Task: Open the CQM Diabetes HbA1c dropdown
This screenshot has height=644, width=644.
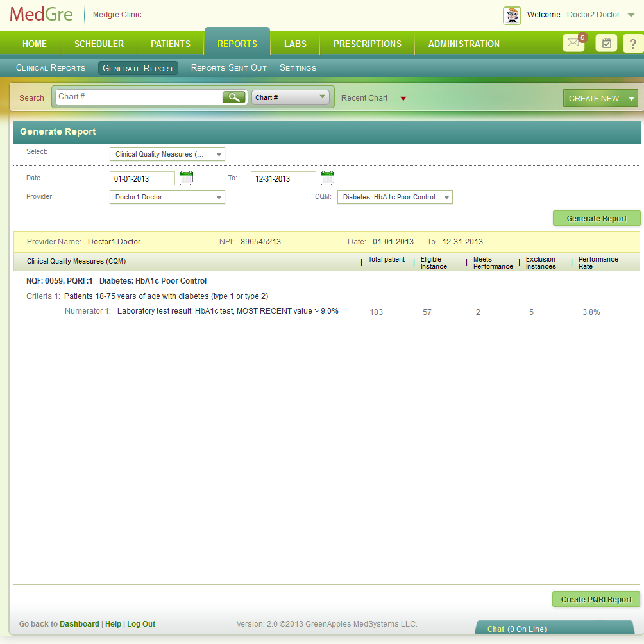Action: [x=394, y=197]
